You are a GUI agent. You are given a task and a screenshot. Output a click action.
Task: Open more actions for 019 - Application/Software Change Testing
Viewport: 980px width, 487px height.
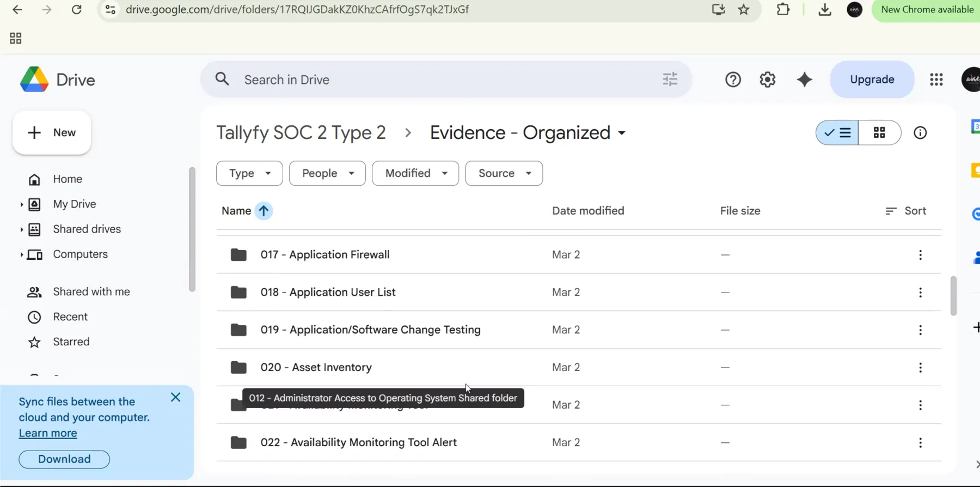[x=921, y=330]
